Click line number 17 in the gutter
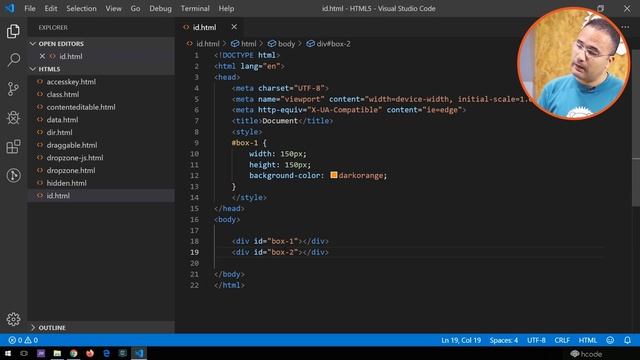This screenshot has height=360, width=640. pyautogui.click(x=195, y=230)
